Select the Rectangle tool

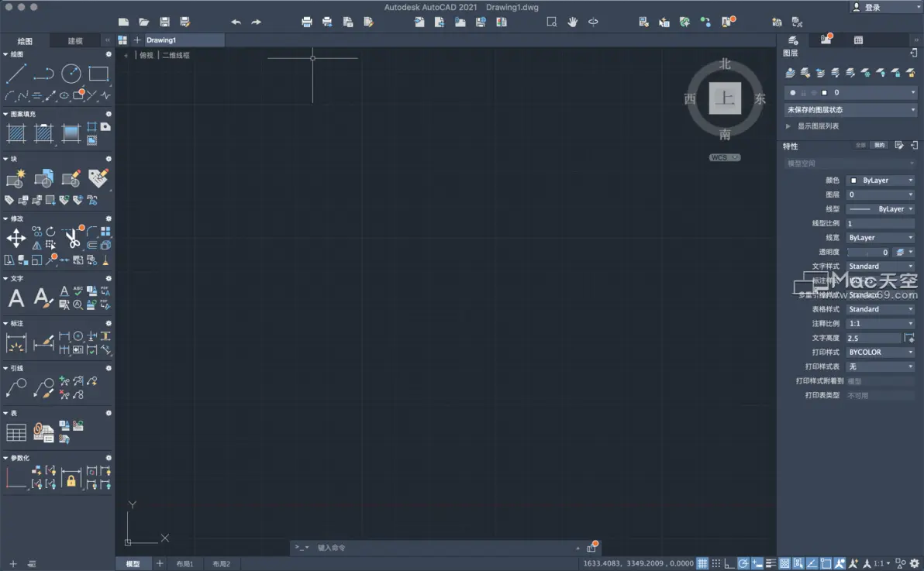[98, 74]
